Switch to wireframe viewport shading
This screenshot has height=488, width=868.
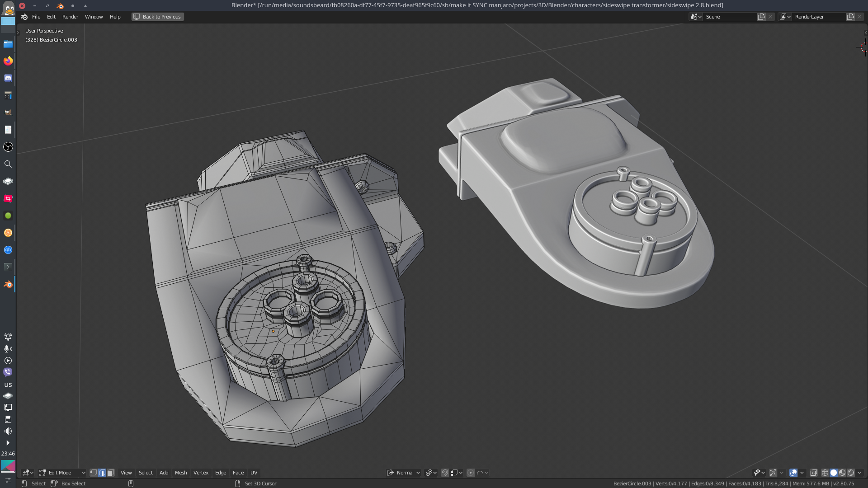coord(825,473)
